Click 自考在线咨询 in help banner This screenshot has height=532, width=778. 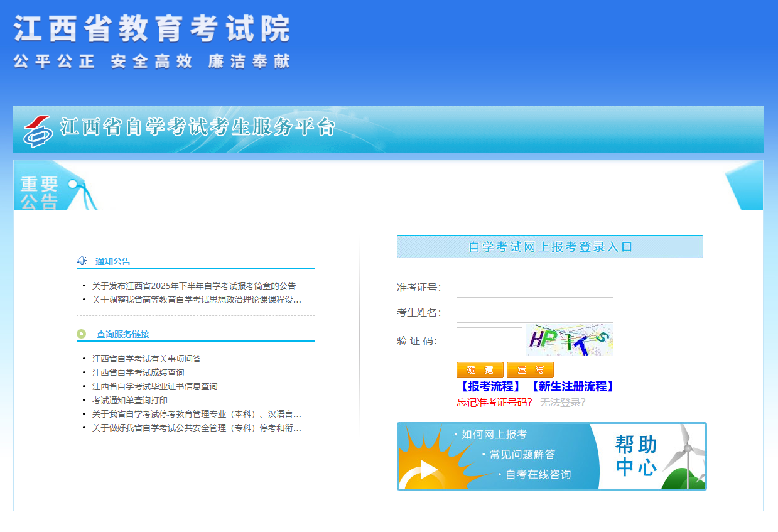point(538,475)
